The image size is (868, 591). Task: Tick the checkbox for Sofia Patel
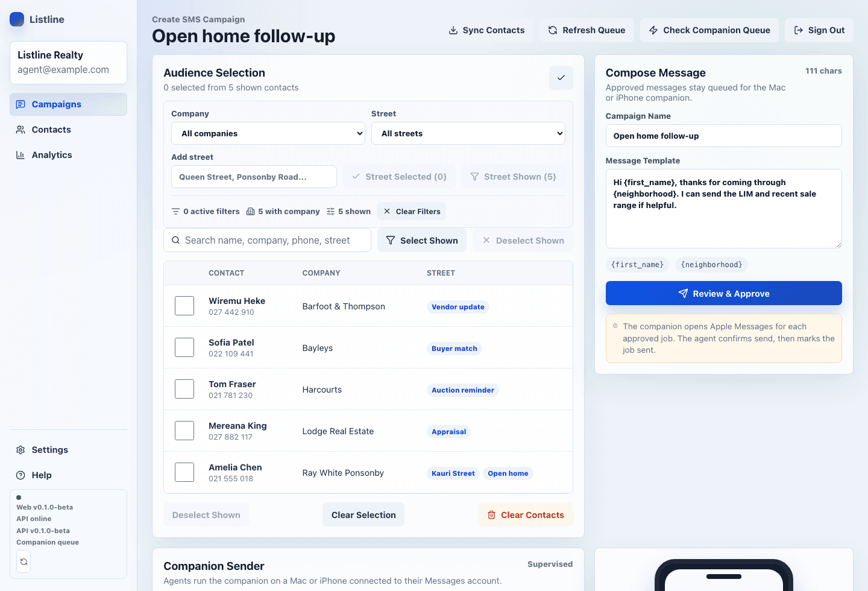184,347
